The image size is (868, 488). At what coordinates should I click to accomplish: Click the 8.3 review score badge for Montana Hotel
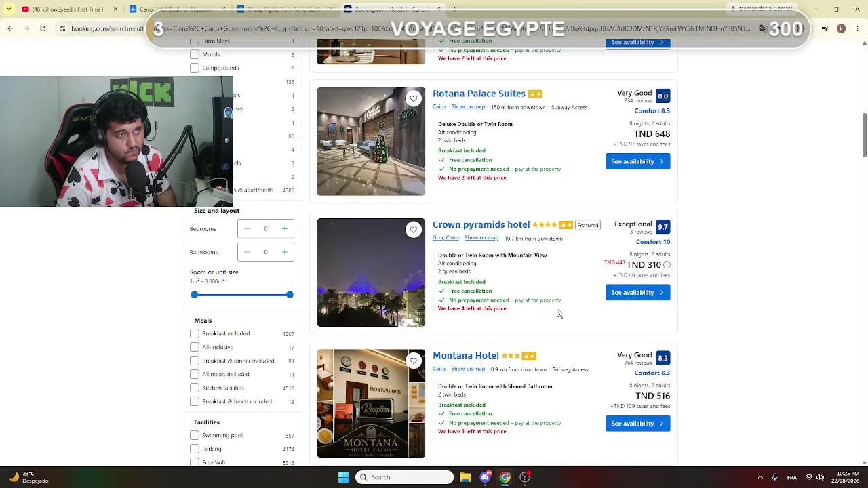point(663,358)
